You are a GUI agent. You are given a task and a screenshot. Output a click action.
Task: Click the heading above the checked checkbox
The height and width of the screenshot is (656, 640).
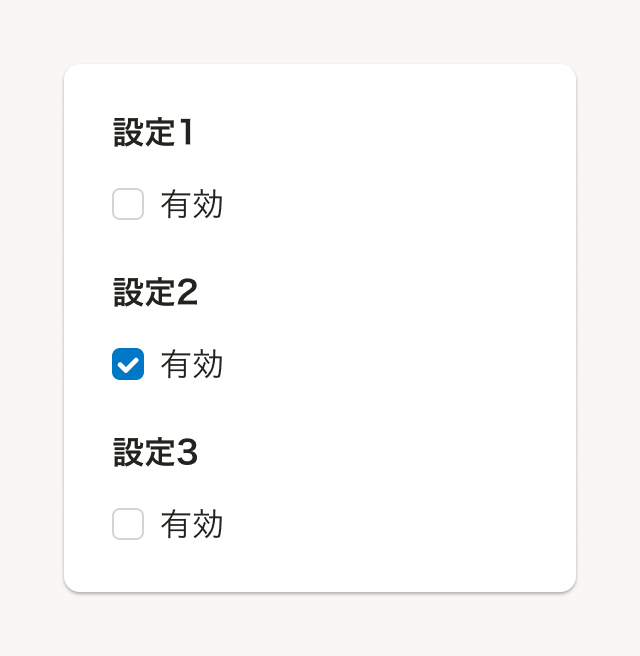click(x=155, y=292)
